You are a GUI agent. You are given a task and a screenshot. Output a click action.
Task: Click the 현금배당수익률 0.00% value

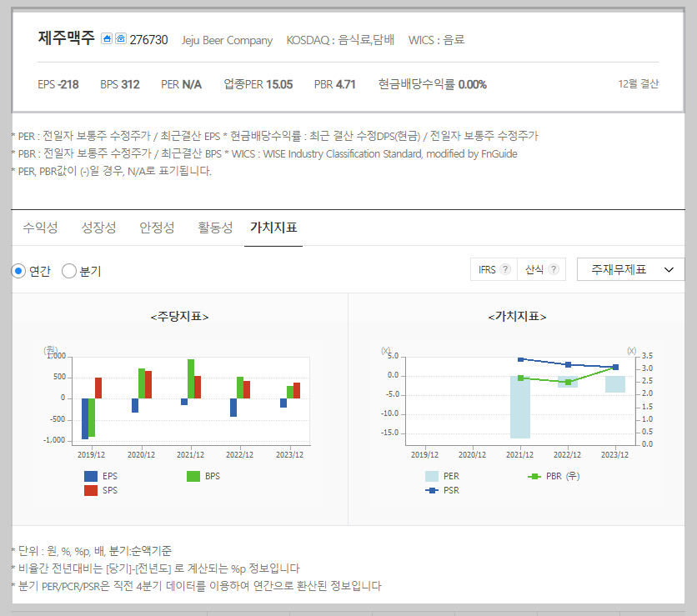coord(433,84)
